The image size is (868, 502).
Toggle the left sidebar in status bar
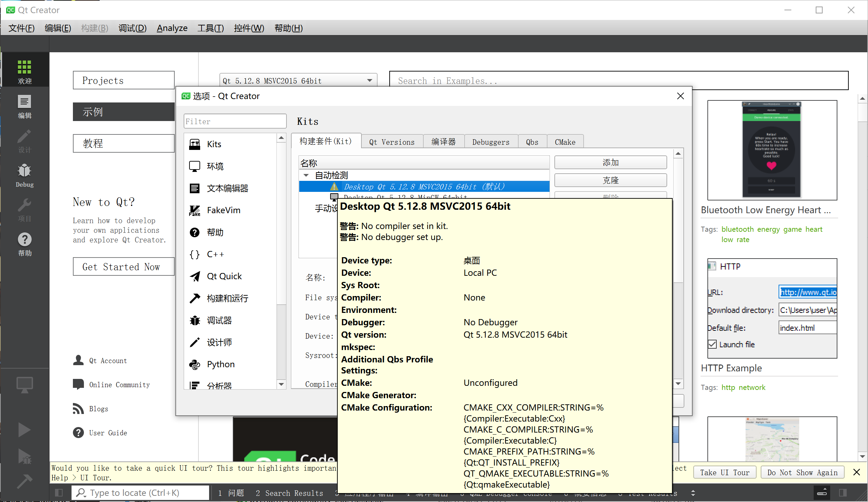(x=59, y=493)
